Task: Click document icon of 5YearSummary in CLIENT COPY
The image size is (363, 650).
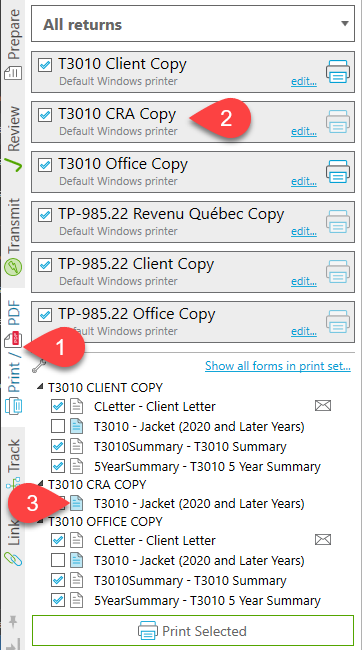Action: 76,466
